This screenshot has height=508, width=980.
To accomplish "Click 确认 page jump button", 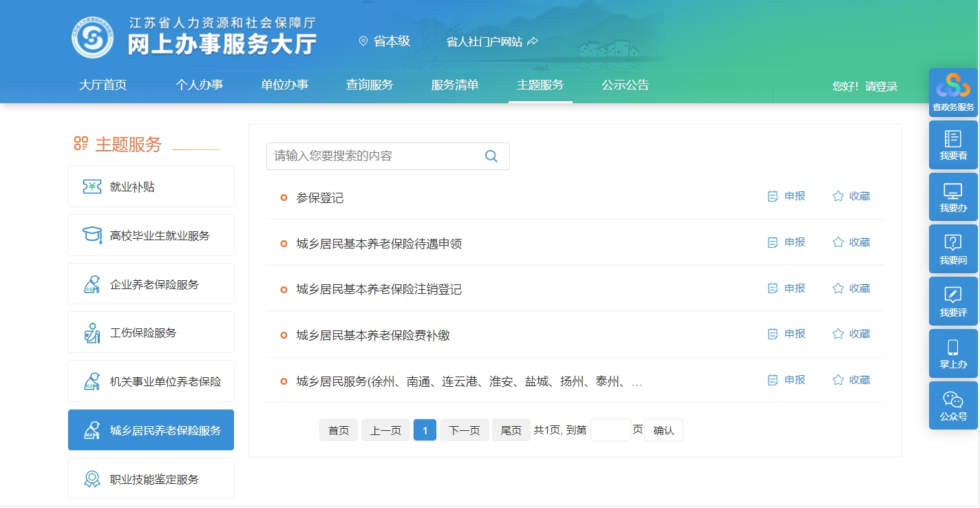I will coord(663,430).
